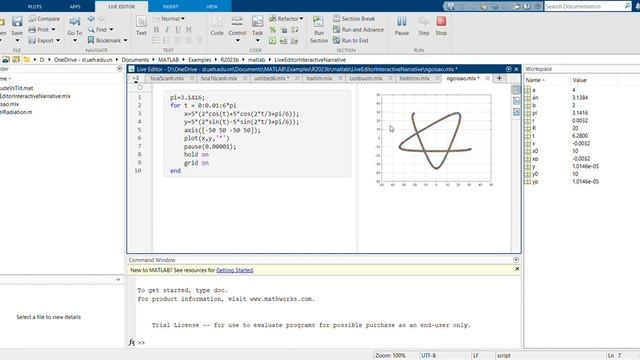Click the Compare files icon
This screenshot has height=360, width=640.
32,19
